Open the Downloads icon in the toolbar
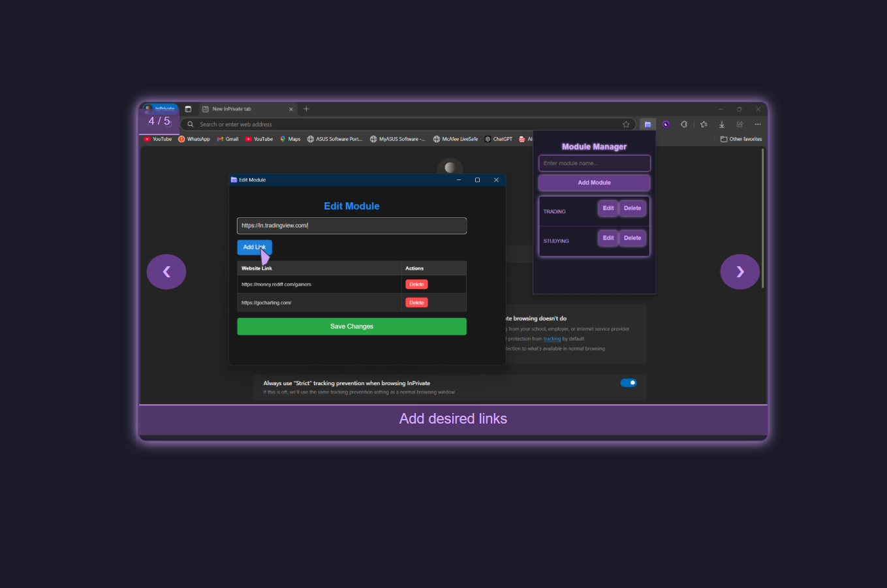887x588 pixels. 721,124
